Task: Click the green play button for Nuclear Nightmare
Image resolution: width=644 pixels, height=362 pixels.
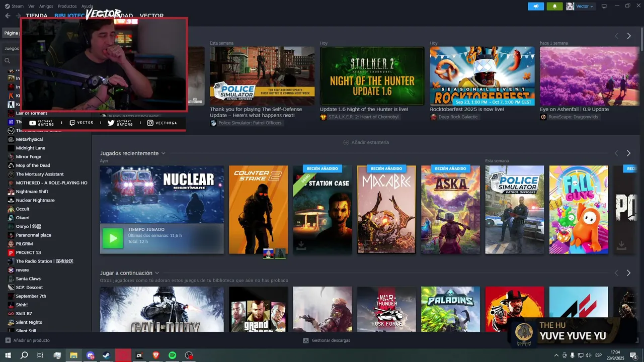Action: (113, 238)
